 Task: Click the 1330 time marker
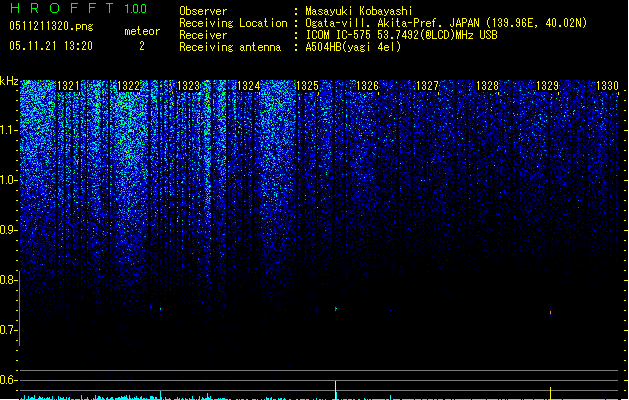(607, 86)
